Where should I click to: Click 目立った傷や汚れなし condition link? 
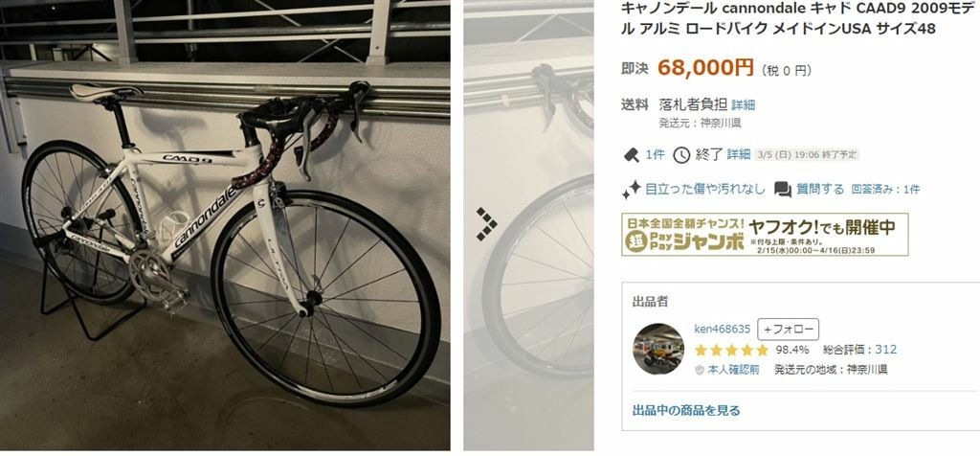705,189
